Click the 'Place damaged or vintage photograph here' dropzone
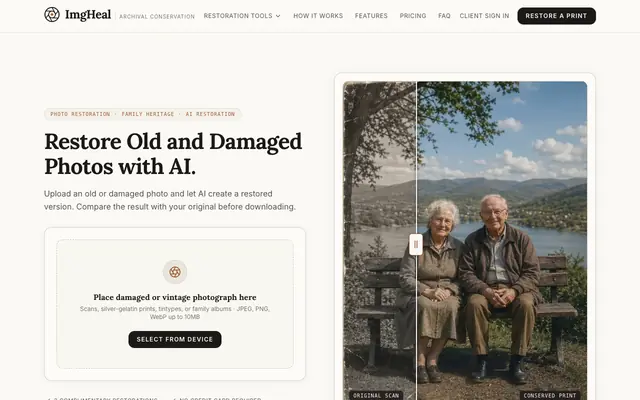Screen dimensions: 640x400 coord(175,304)
